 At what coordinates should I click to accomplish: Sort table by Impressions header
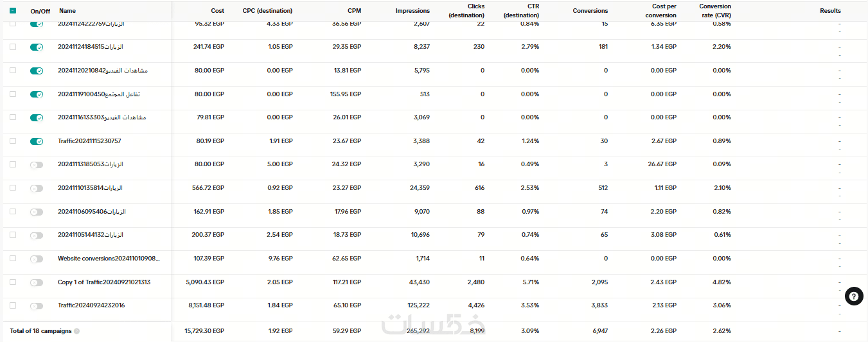coord(412,11)
